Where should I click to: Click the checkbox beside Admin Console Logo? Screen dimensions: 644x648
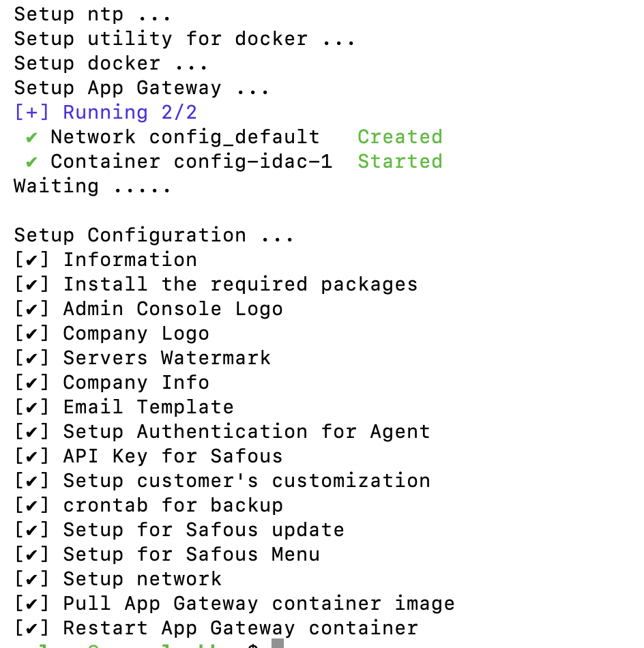[x=32, y=309]
